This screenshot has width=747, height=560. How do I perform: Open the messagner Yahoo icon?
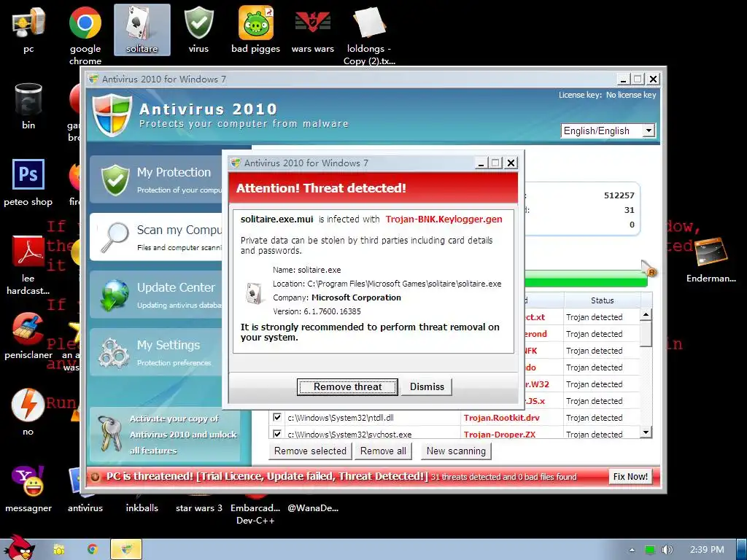[28, 489]
